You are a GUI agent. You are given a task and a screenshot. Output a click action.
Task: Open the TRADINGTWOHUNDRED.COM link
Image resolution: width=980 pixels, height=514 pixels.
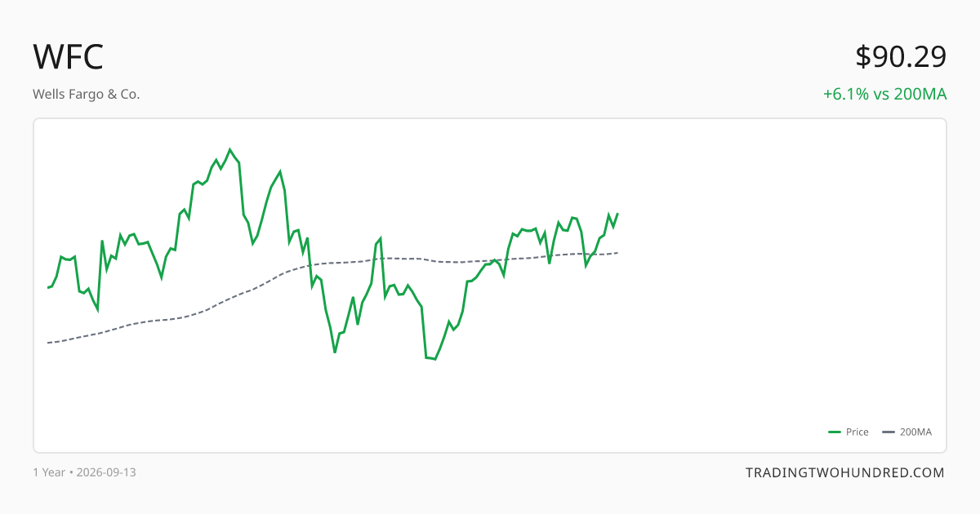point(845,472)
